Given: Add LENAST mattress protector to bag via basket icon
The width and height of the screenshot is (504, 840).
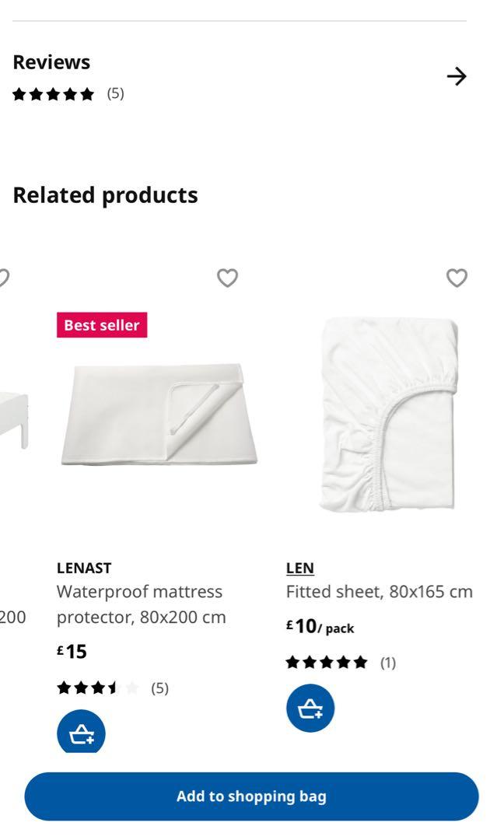Looking at the screenshot, I should [x=79, y=732].
